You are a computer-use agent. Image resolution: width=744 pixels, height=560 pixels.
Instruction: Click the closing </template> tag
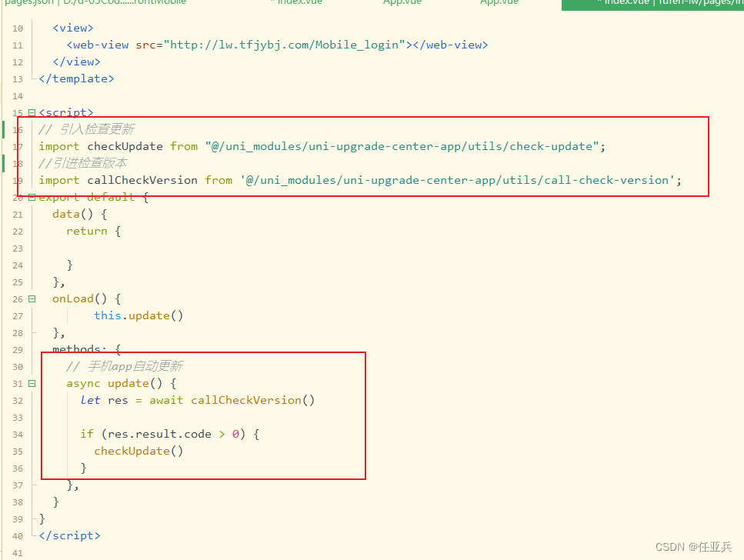click(x=76, y=78)
